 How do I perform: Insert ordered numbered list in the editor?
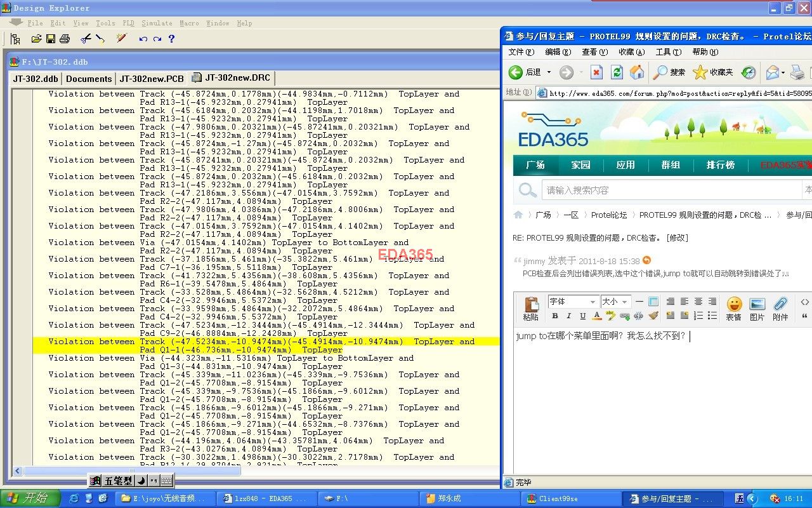point(698,316)
